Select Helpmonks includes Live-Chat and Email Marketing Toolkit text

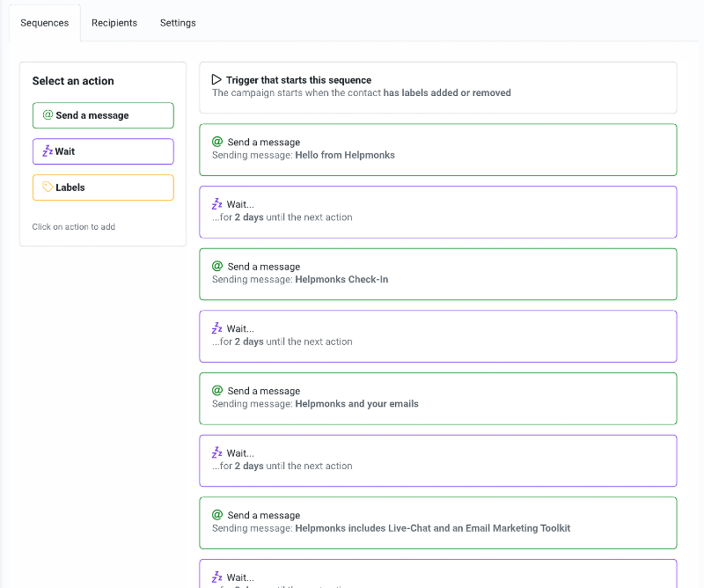pos(432,528)
